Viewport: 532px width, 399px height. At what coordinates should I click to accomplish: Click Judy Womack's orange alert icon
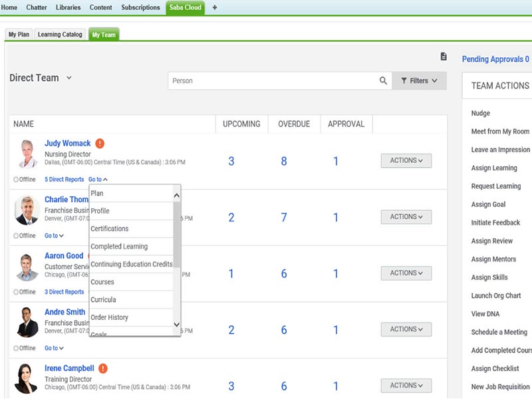click(x=100, y=144)
